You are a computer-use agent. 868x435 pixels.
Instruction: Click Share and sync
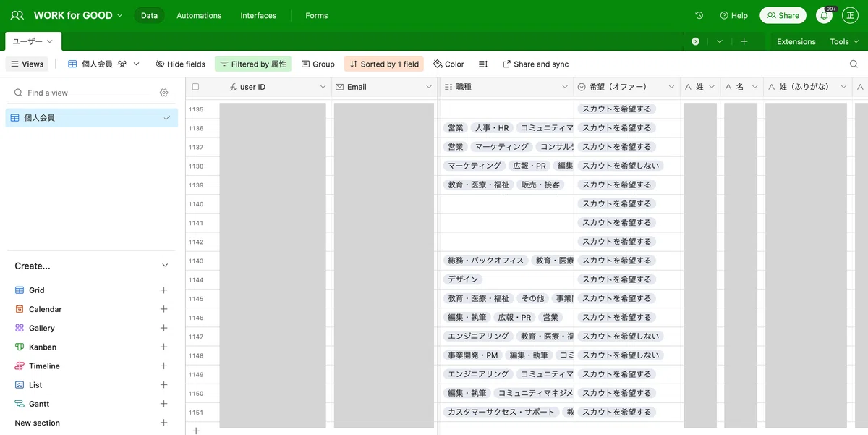click(535, 64)
